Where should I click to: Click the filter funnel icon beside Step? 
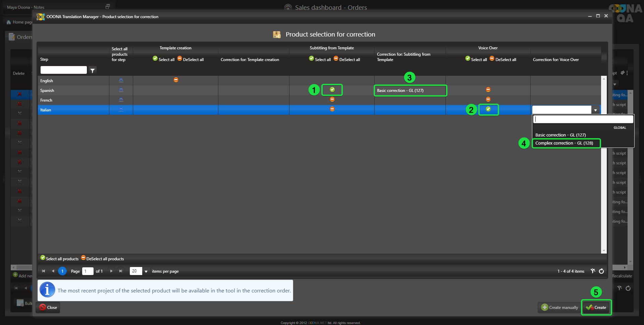tap(92, 70)
